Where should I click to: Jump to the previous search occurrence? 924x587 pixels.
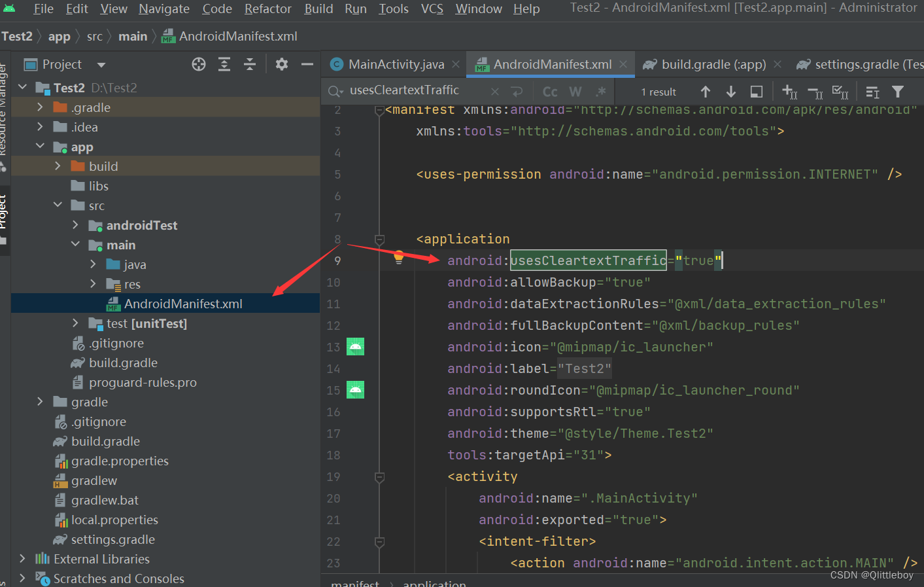click(x=705, y=92)
